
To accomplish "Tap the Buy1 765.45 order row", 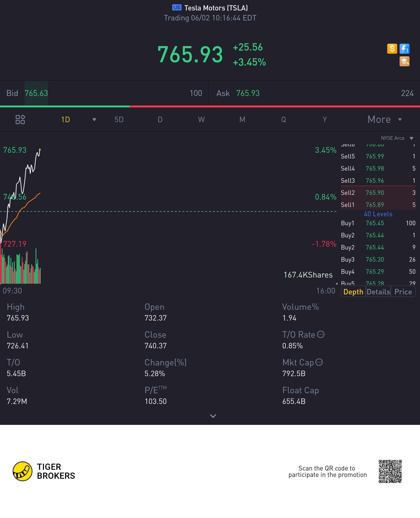I will [x=378, y=223].
